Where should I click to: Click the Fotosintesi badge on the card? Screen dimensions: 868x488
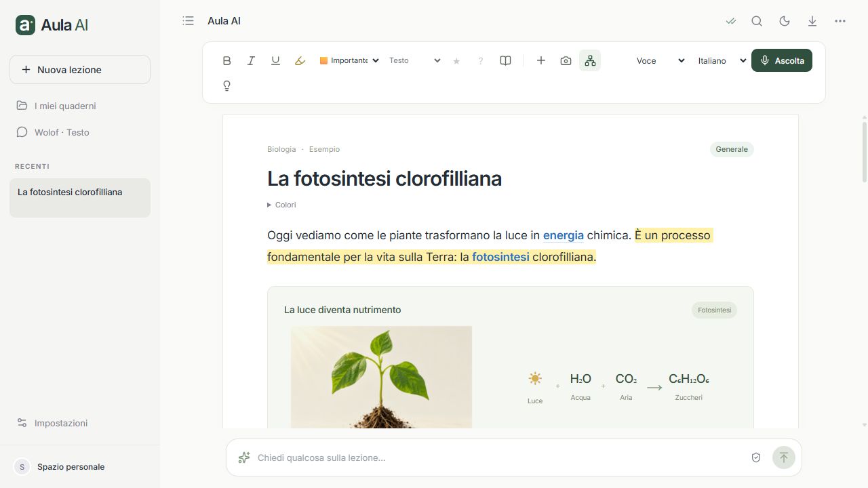tap(714, 310)
